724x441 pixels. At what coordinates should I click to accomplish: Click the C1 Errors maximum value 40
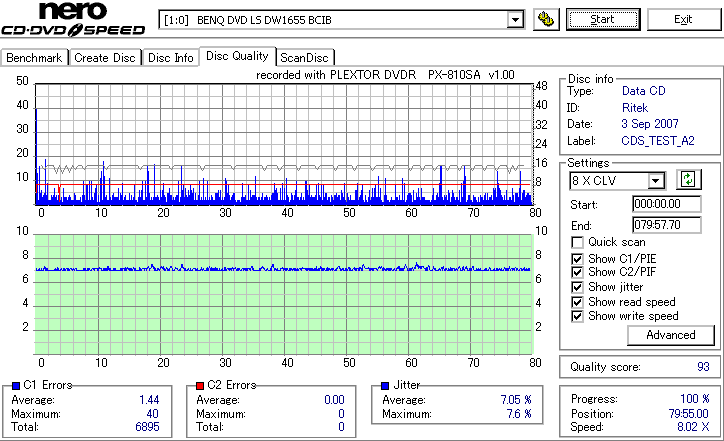pos(152,413)
